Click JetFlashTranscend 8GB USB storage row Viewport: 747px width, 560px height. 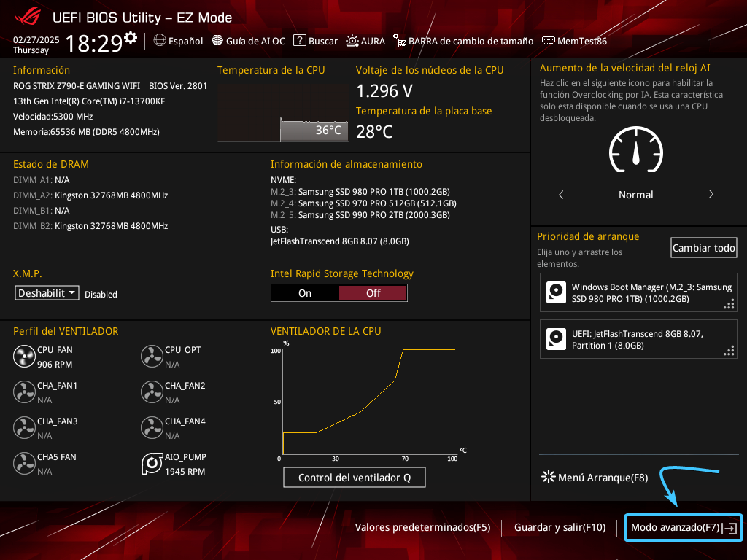coord(340,241)
